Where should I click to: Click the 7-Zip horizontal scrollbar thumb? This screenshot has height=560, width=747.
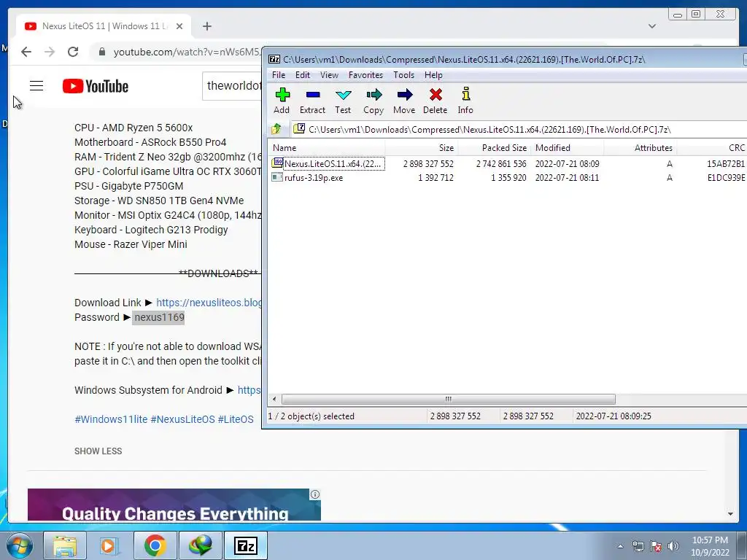[x=449, y=399]
